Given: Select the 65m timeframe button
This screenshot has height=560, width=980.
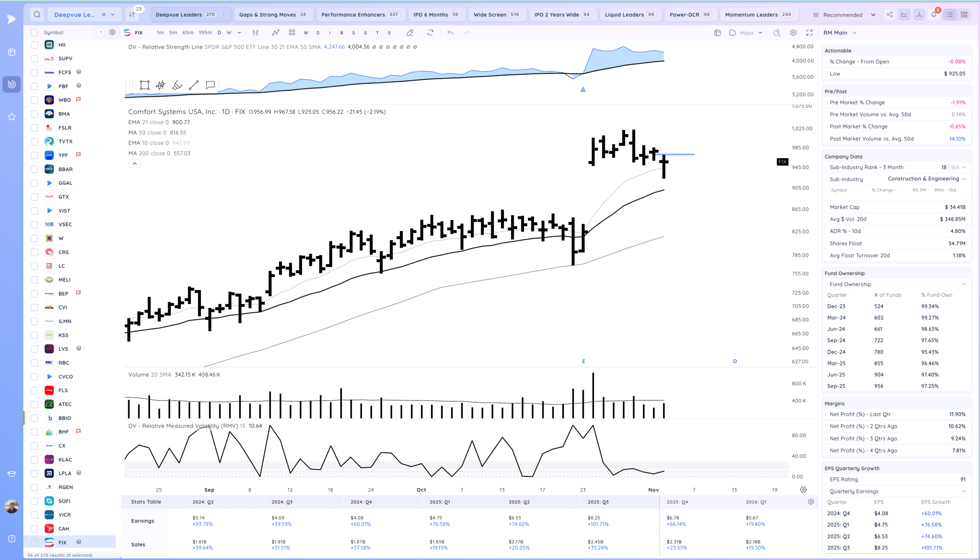Looking at the screenshot, I should (x=188, y=33).
